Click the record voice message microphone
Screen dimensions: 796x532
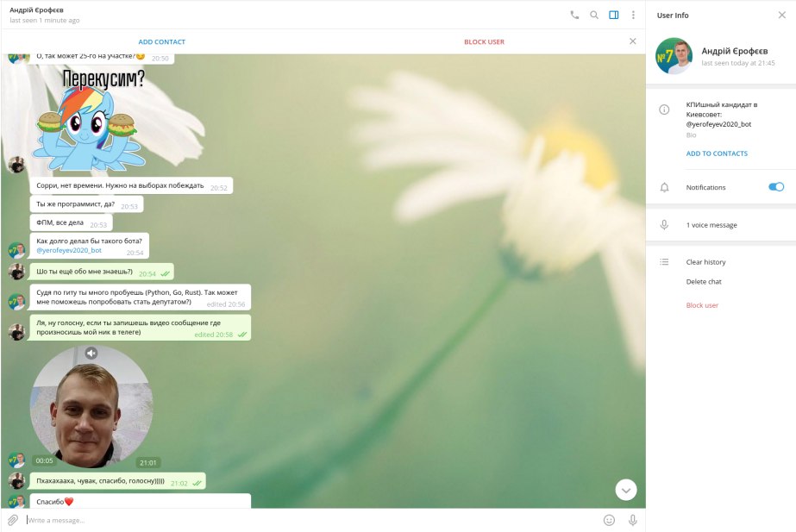coord(632,520)
